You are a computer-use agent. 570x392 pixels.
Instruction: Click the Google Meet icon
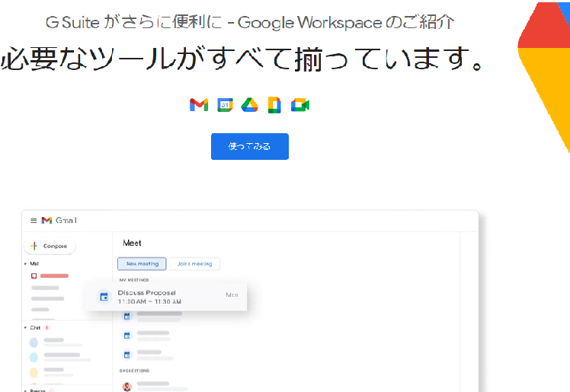point(300,105)
